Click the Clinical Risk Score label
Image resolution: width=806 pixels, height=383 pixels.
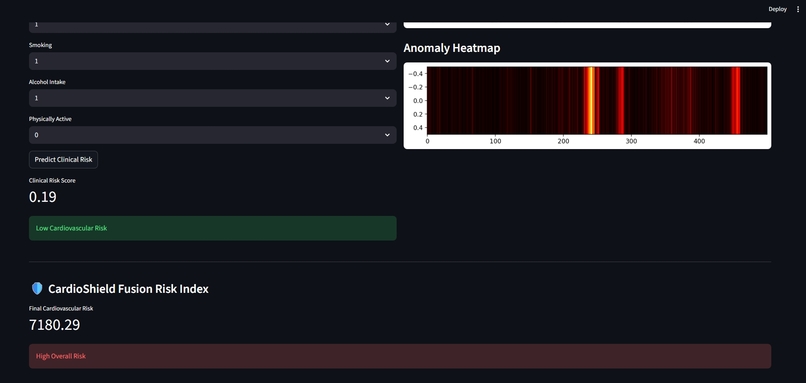tap(52, 181)
